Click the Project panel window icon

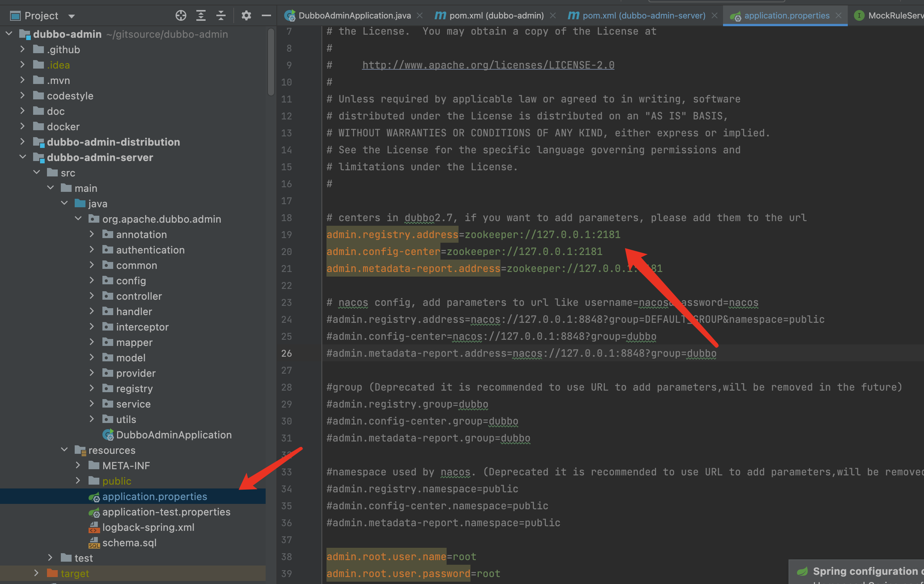pyautogui.click(x=15, y=16)
